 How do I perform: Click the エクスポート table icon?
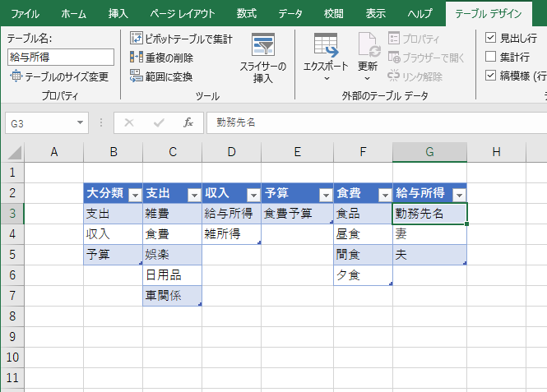(326, 44)
